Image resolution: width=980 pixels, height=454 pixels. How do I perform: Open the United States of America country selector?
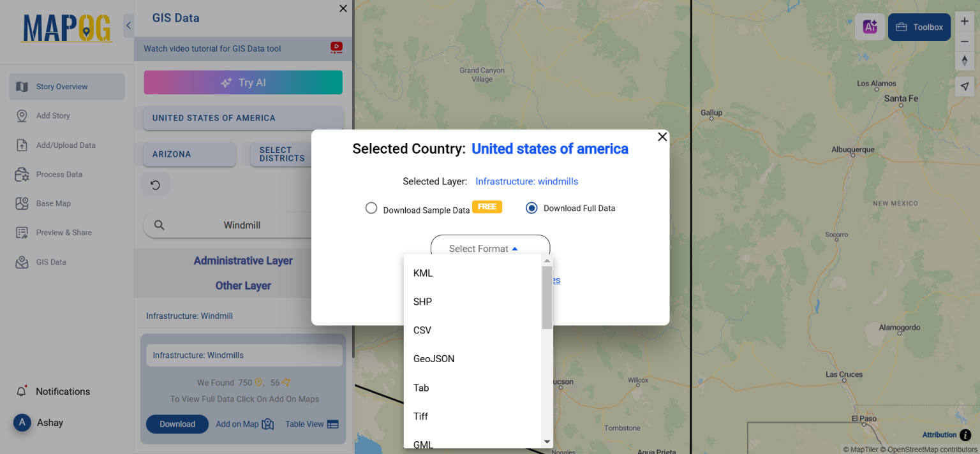pyautogui.click(x=244, y=118)
